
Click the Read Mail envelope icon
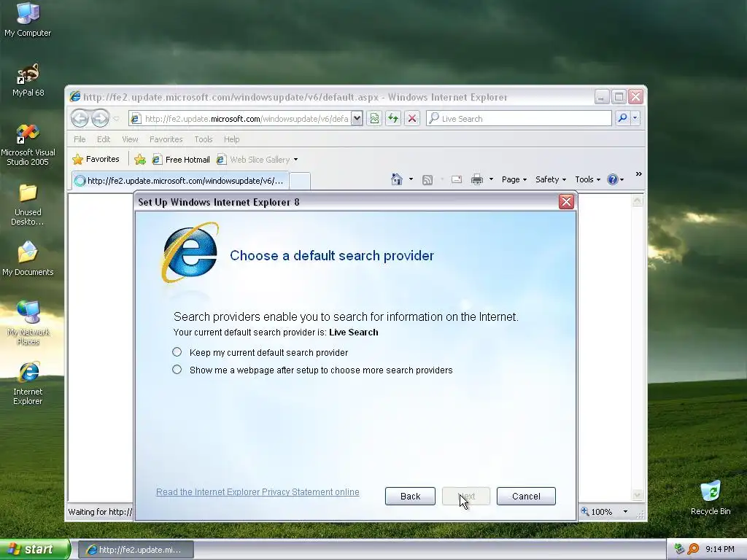(x=457, y=179)
